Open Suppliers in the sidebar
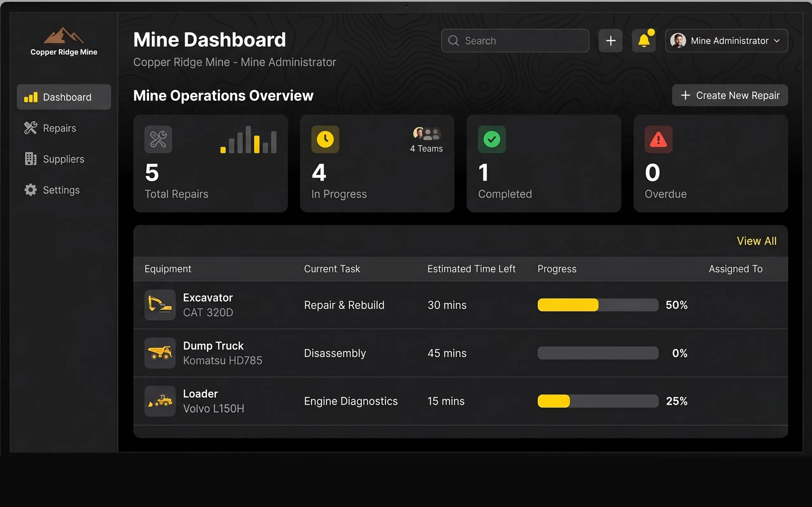 click(64, 159)
